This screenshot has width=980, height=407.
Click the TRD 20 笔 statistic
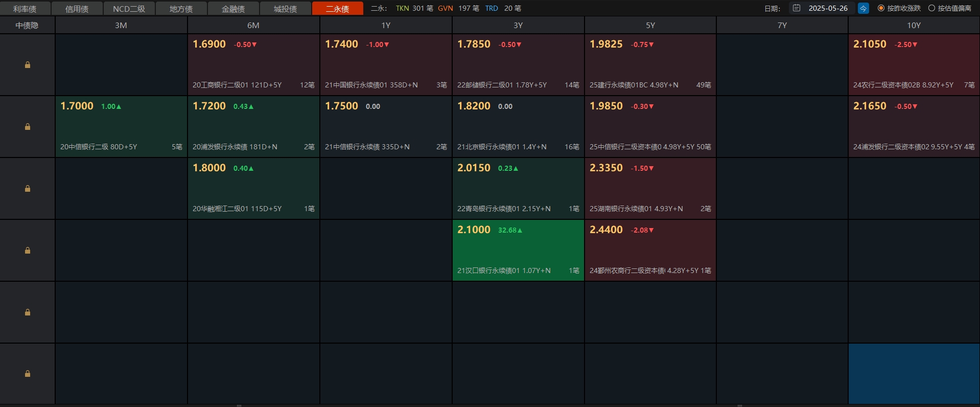point(503,8)
